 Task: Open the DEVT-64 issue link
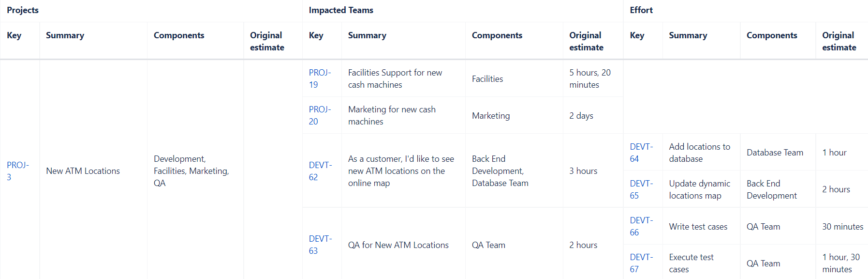click(641, 153)
